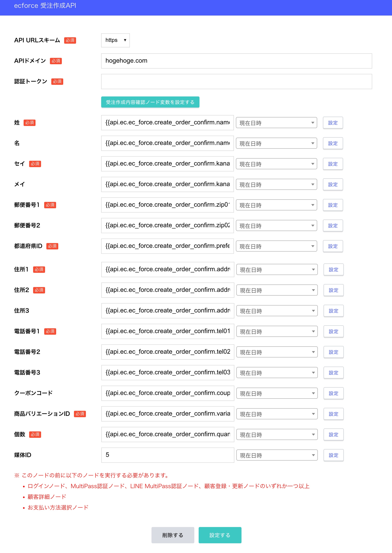Open the 現在日時 dropdown in 電話番号2 row
Screen dimensions: 392x553
pyautogui.click(x=277, y=352)
